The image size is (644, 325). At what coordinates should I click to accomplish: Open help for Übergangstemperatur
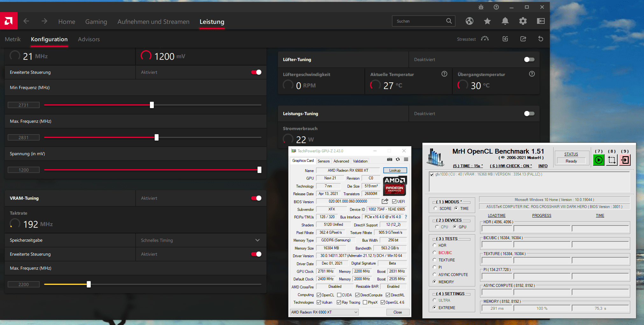click(x=532, y=74)
